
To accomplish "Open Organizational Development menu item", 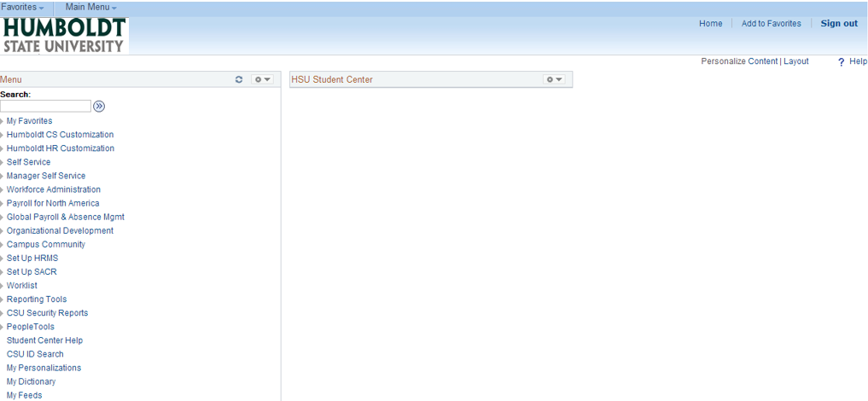I will coord(60,230).
